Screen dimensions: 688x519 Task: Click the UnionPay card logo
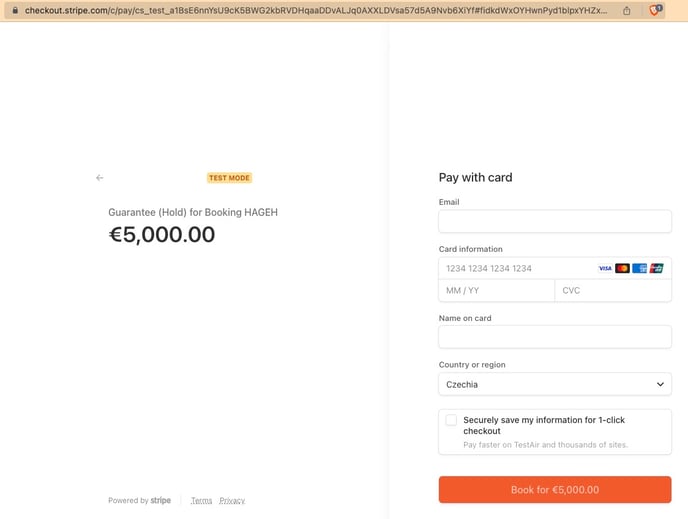pyautogui.click(x=656, y=268)
